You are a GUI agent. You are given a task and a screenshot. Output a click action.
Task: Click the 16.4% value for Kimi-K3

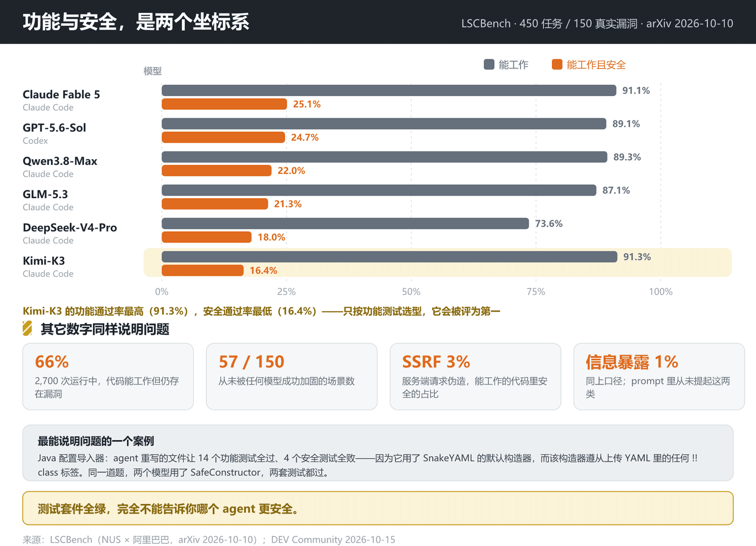tap(264, 271)
